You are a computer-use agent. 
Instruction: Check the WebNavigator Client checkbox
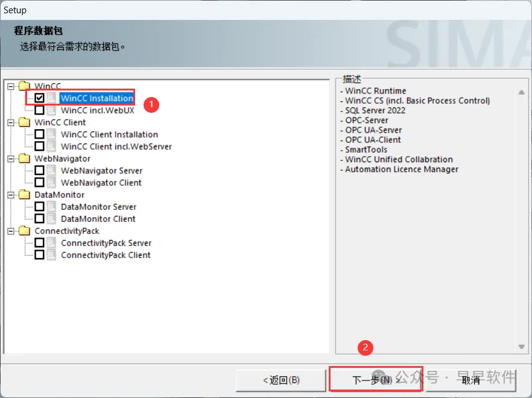[x=39, y=182]
